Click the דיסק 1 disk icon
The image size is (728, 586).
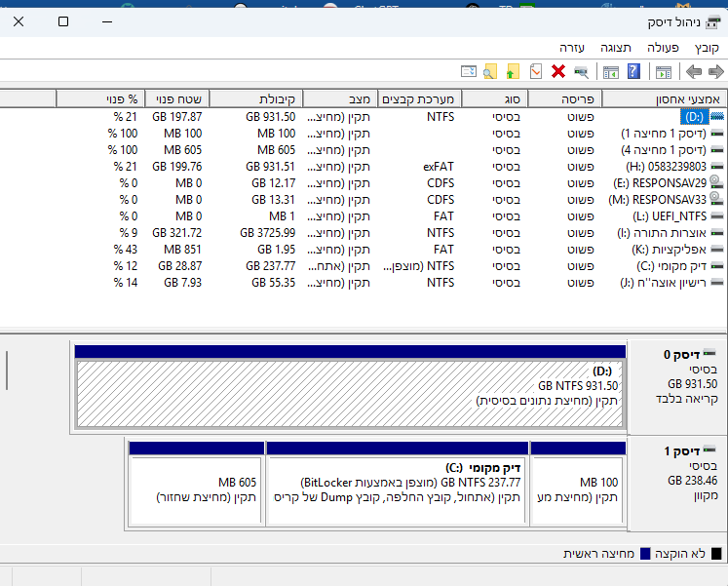(x=709, y=449)
